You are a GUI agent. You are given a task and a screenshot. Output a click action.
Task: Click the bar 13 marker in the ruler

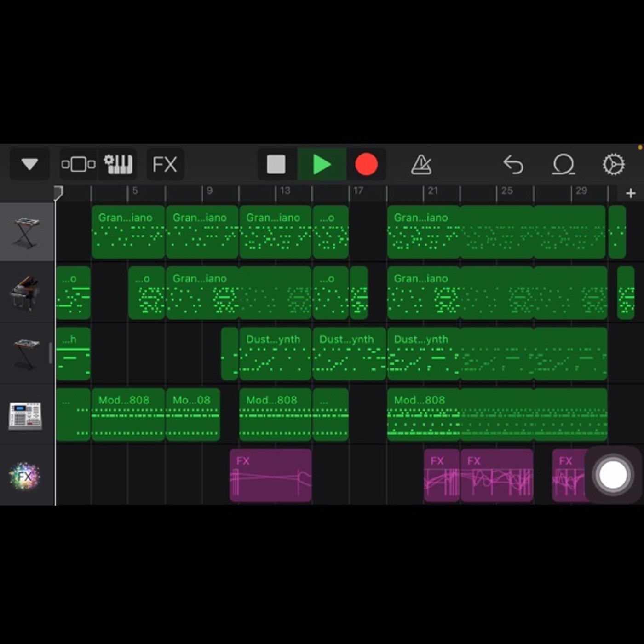[285, 190]
